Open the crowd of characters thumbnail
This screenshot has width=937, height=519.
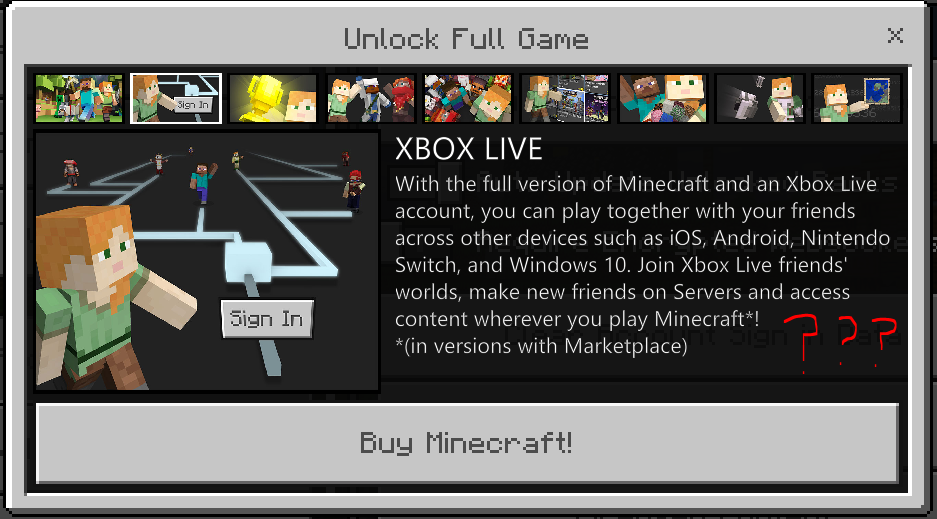click(468, 99)
